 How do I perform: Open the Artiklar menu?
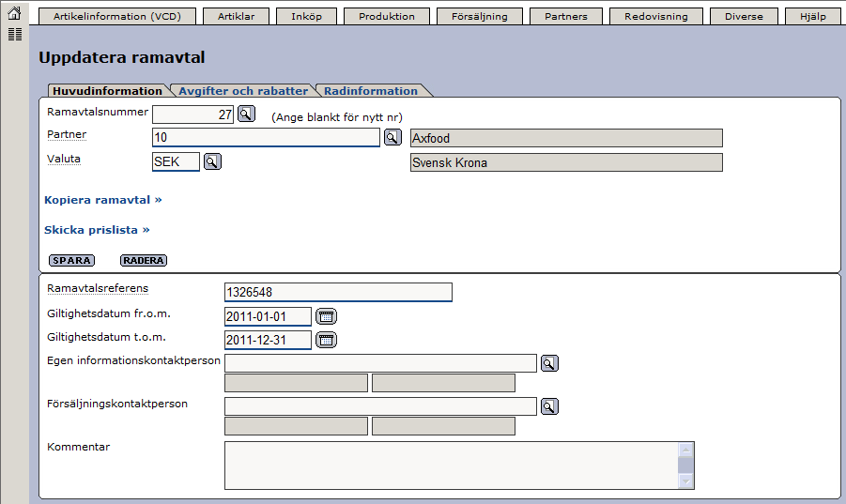pyautogui.click(x=237, y=16)
